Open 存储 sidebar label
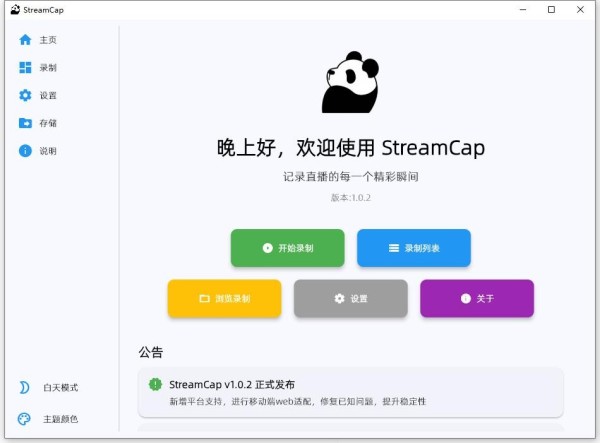Viewport: 600px width, 443px height. [48, 123]
